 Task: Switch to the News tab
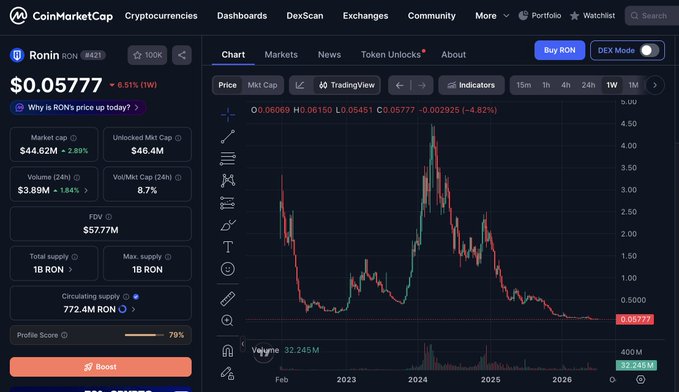click(330, 55)
